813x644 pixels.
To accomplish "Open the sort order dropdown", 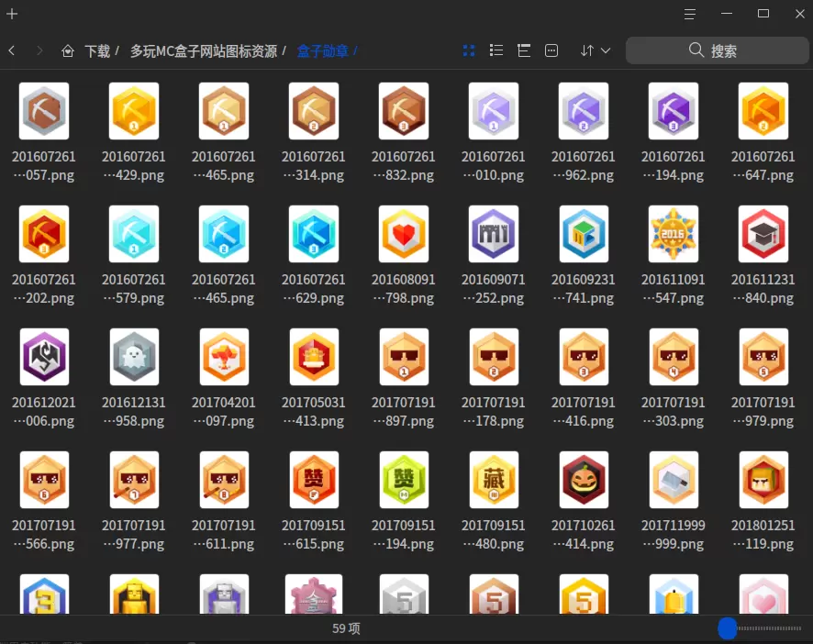I will pyautogui.click(x=596, y=50).
